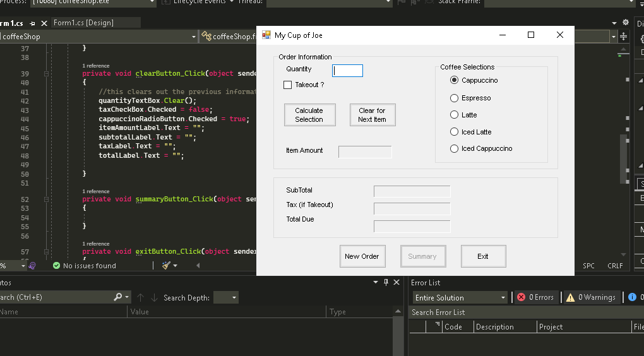Click the disabled Summary button
The width and height of the screenshot is (644, 356).
point(422,256)
